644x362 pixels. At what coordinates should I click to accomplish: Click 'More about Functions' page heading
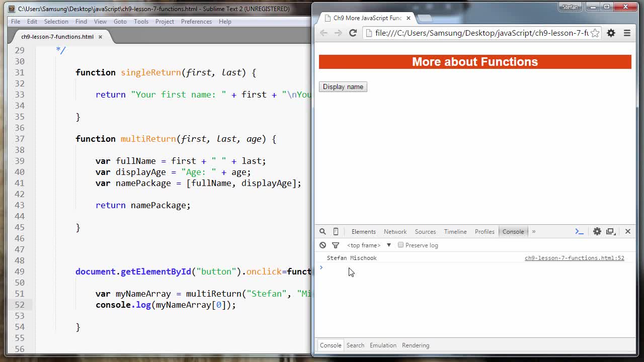click(x=475, y=62)
